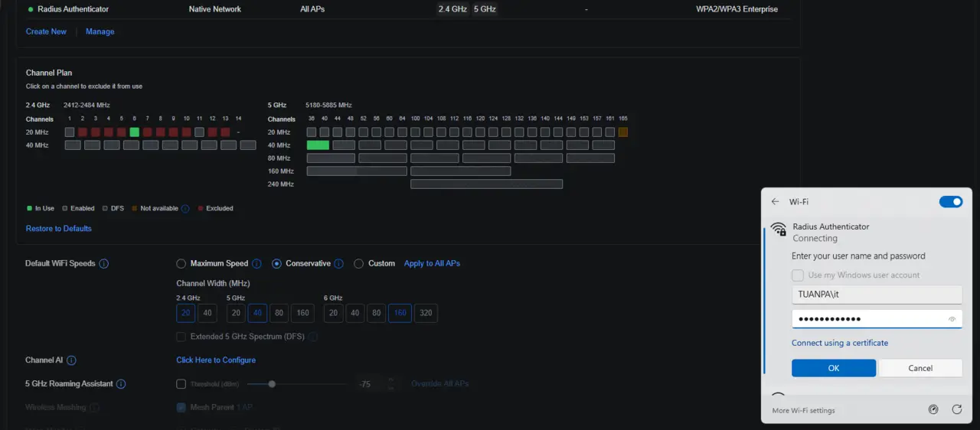Click the roaming threshold slider handle
The width and height of the screenshot is (980, 430).
[272, 384]
